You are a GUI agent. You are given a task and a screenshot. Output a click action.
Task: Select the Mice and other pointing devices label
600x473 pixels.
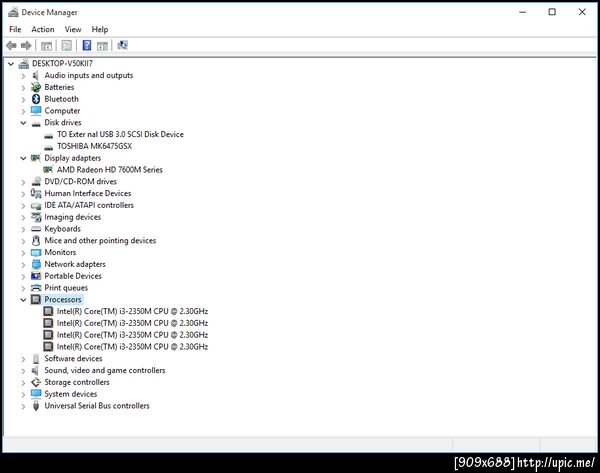pos(100,240)
